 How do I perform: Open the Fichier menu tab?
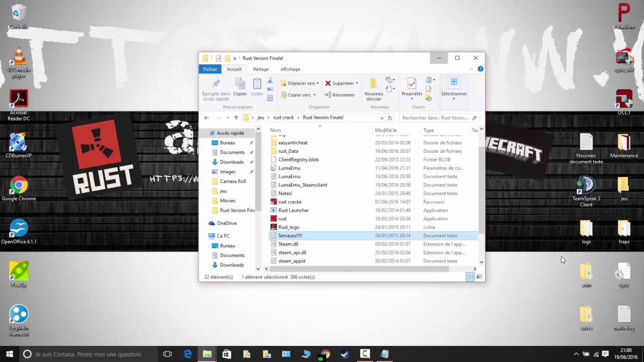(x=210, y=69)
